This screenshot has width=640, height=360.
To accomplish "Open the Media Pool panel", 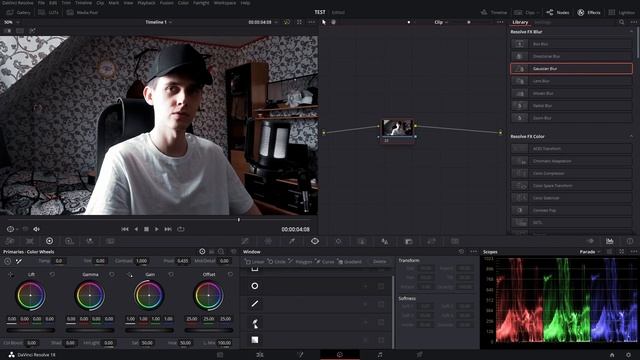I will [83, 13].
